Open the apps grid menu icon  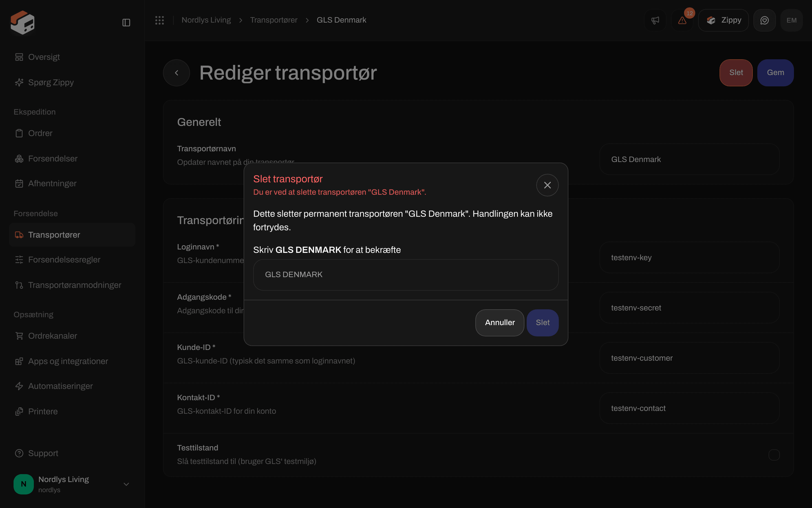(160, 20)
